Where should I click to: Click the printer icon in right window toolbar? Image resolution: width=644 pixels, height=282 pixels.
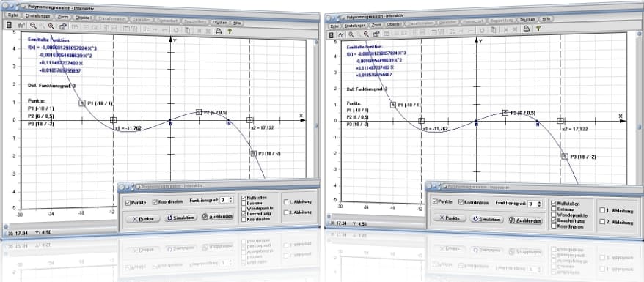point(526,29)
